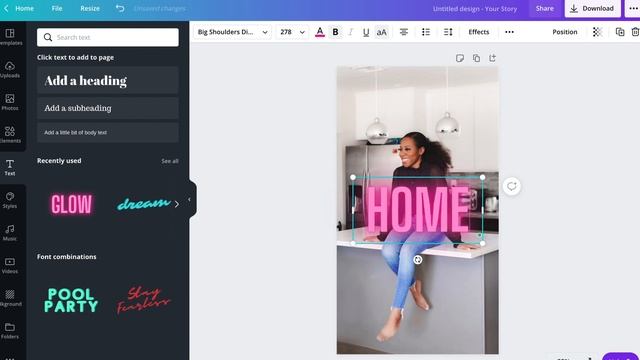Viewport: 640px width, 360px height.
Task: Open the Photos sidebar tab
Action: (x=10, y=102)
